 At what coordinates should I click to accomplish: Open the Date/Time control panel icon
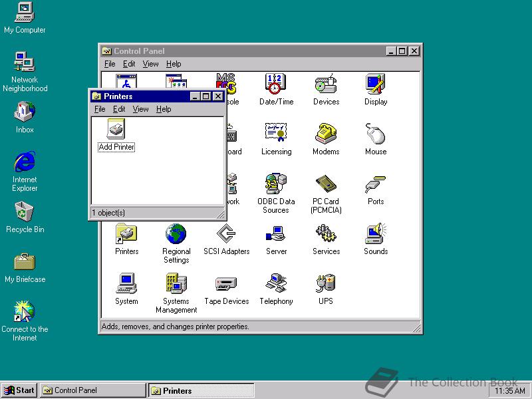tap(276, 89)
